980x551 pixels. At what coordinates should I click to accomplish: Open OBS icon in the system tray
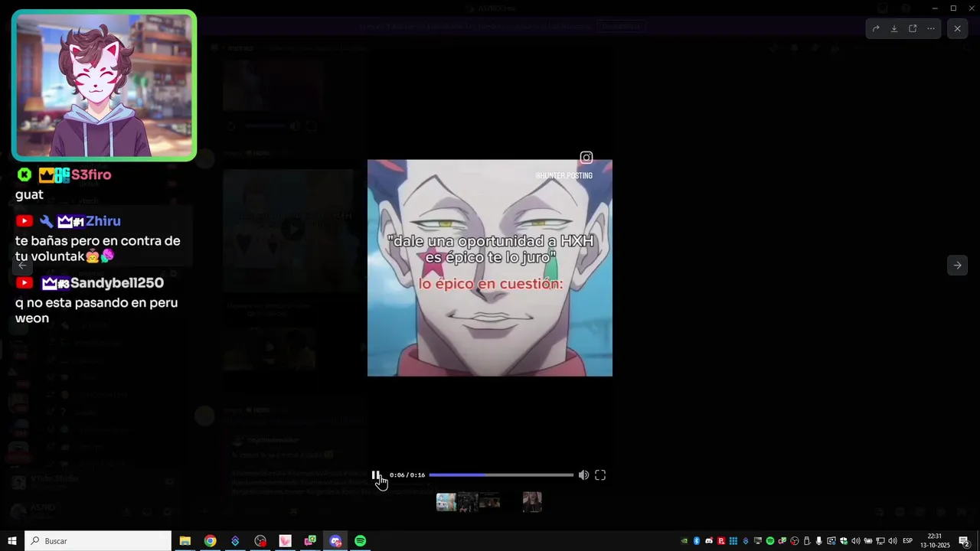coord(795,541)
